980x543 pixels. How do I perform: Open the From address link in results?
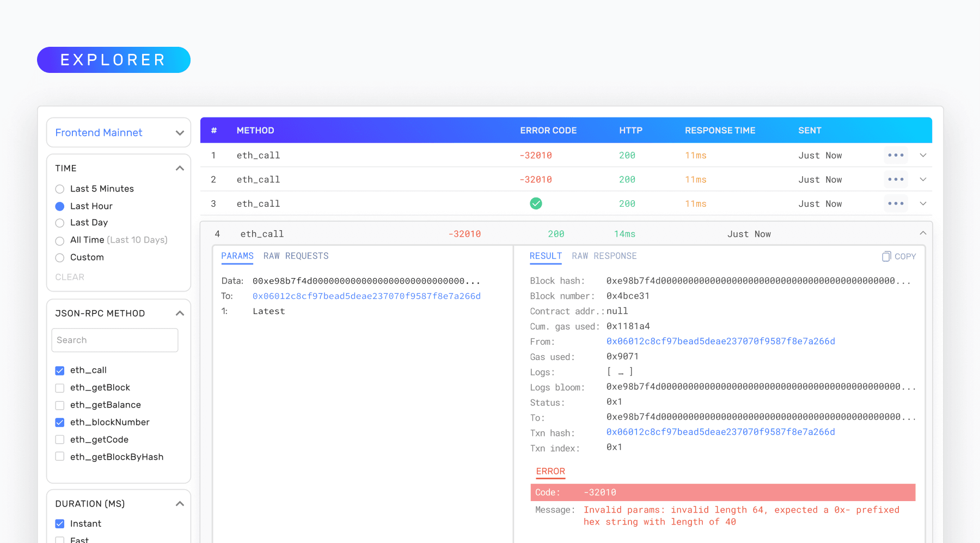[720, 341]
